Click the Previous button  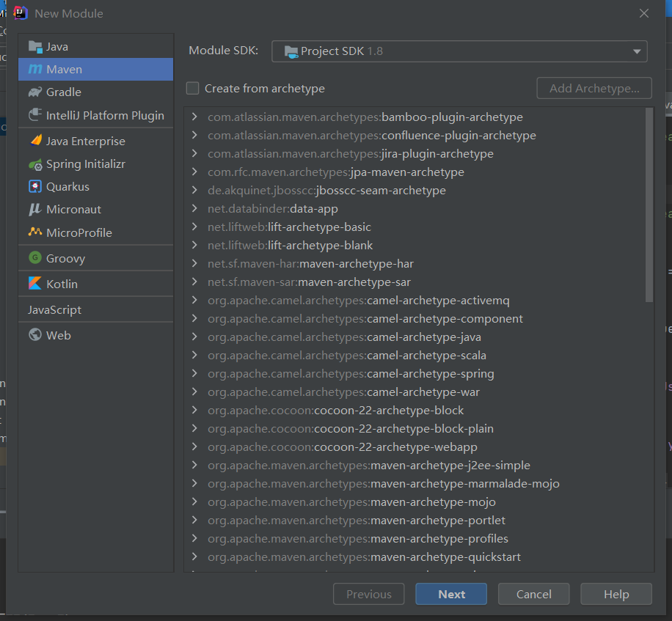point(368,594)
